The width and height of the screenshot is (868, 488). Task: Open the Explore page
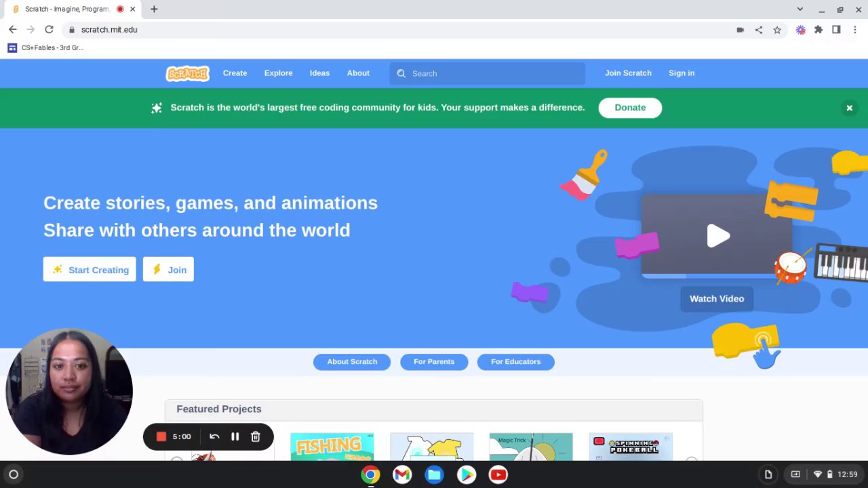click(x=278, y=73)
